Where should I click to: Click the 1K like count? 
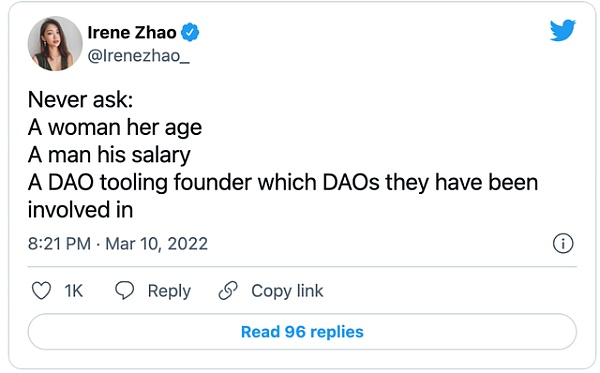[73, 291]
